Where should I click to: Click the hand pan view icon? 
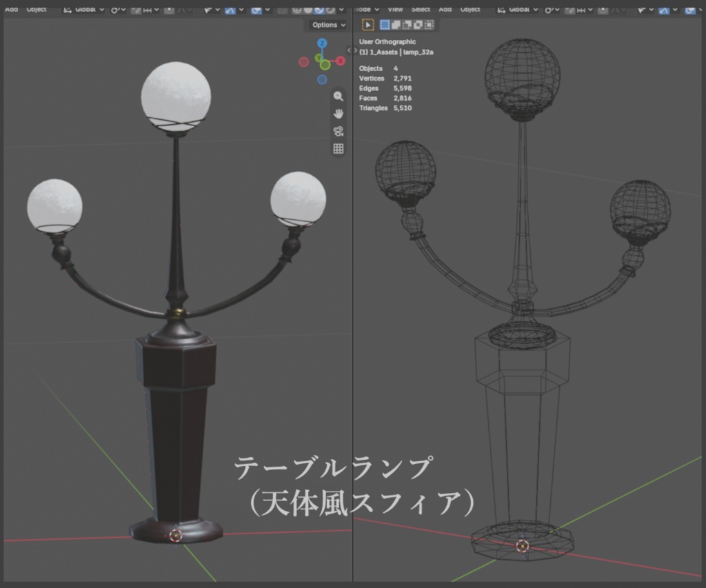(x=338, y=114)
